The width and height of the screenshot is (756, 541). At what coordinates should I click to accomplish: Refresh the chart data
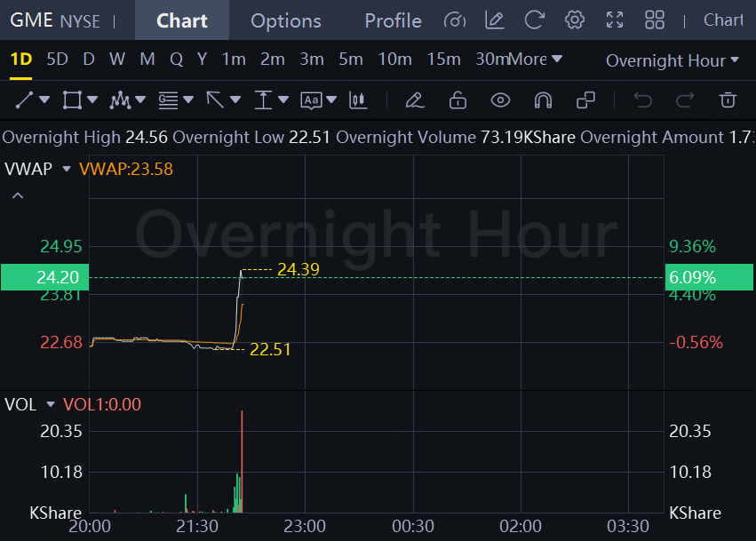[534, 20]
